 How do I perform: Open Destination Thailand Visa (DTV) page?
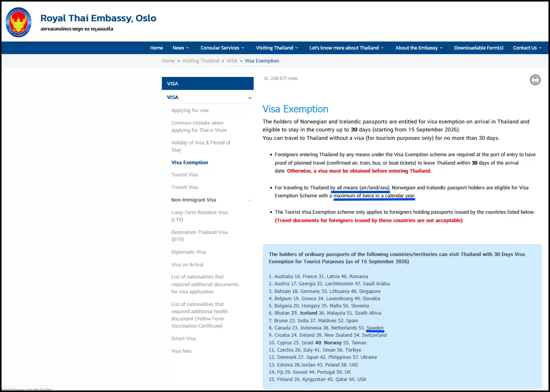[200, 236]
